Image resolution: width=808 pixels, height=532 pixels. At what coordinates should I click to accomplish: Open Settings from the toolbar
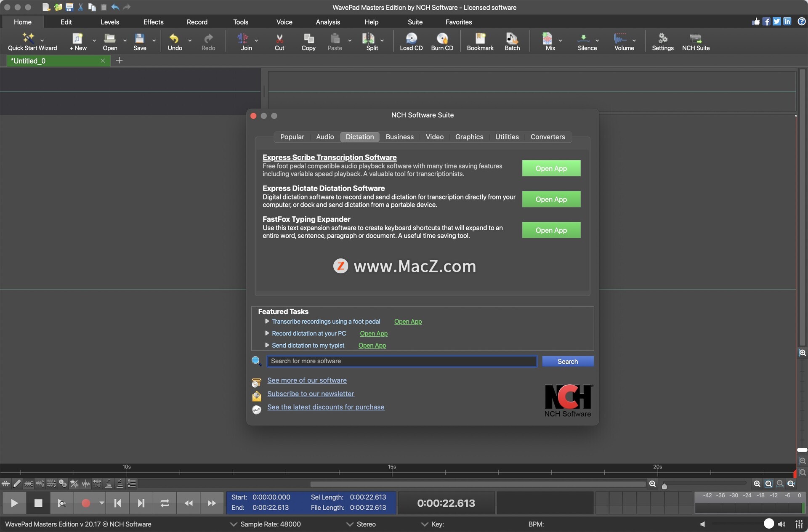662,42
